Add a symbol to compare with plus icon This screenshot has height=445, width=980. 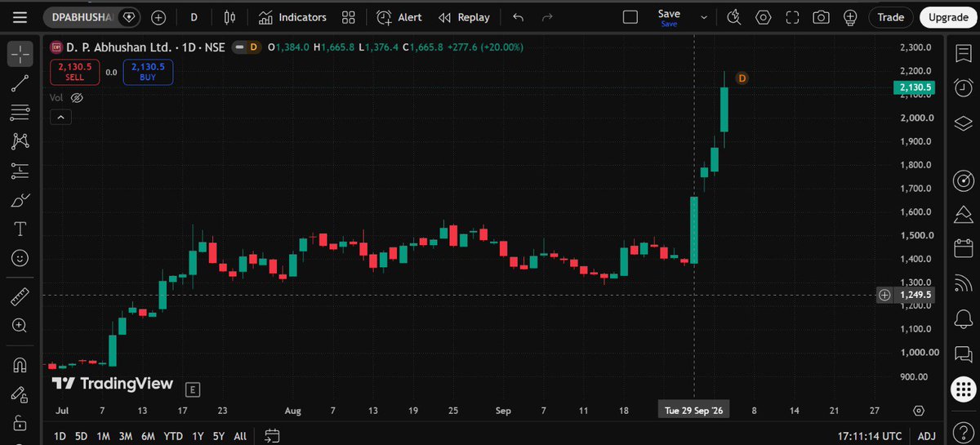pyautogui.click(x=158, y=17)
